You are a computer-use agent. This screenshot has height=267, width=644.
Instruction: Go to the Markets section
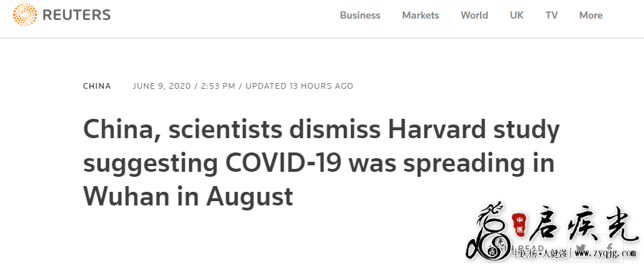[x=420, y=15]
